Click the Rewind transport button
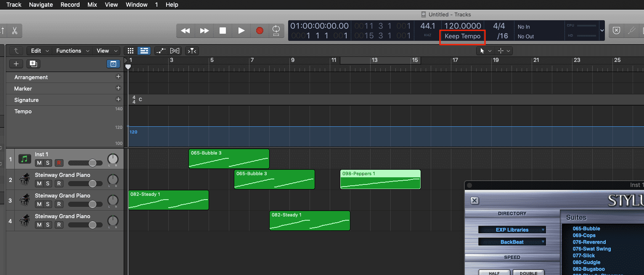The image size is (644, 275). click(185, 30)
